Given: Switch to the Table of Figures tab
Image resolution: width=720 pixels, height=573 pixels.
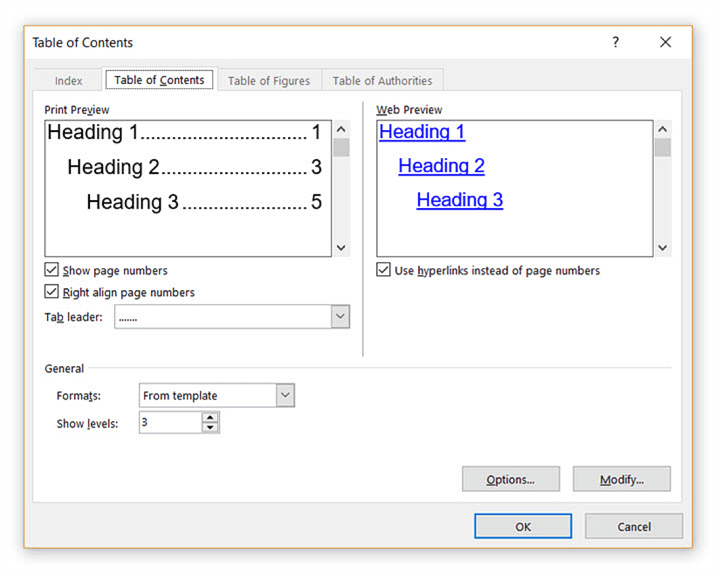Looking at the screenshot, I should [x=269, y=81].
